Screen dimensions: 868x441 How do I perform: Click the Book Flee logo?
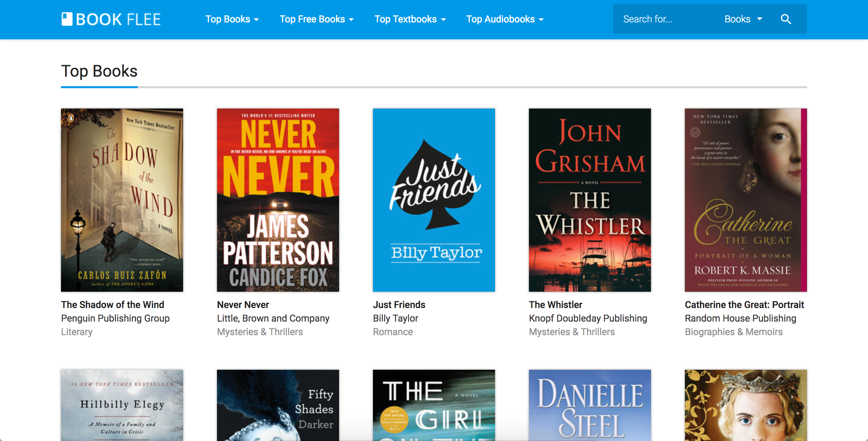click(x=111, y=19)
